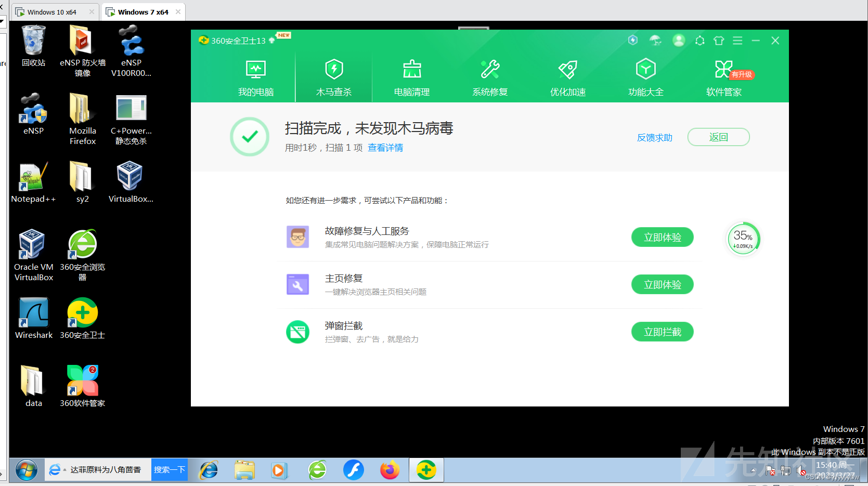Select the eNSP V100R00 desktop icon
This screenshot has width=868, height=486.
tap(131, 51)
